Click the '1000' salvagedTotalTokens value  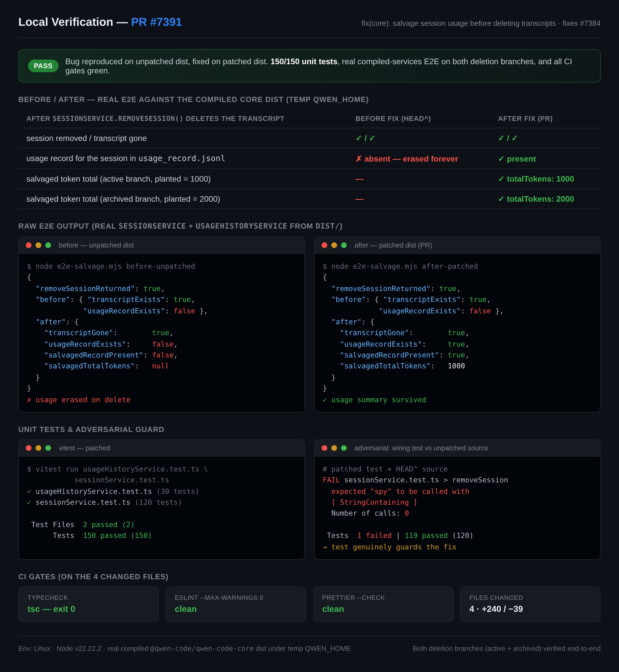[456, 366]
